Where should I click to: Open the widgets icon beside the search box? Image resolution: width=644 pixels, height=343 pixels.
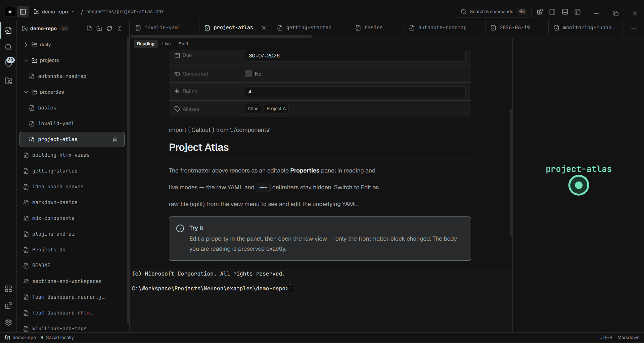(x=540, y=12)
